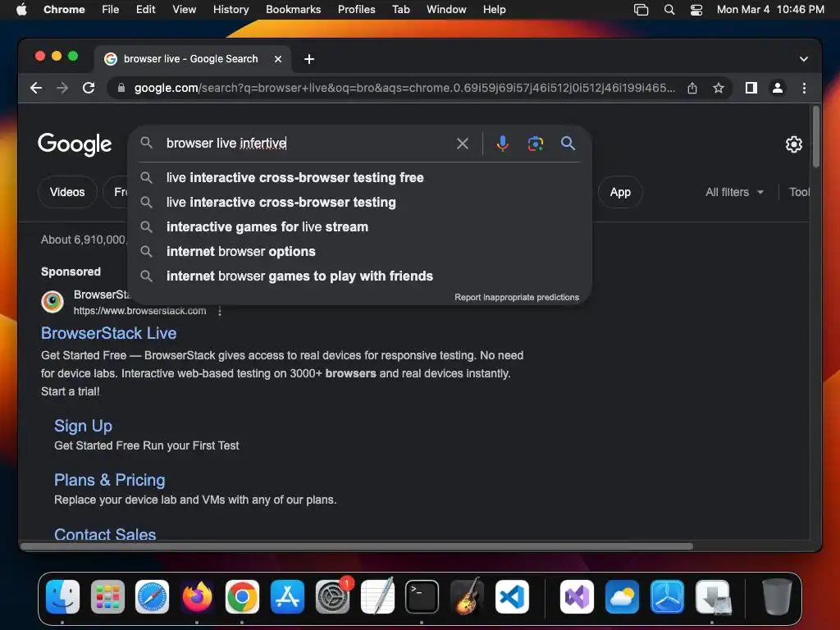Open Launchpad from the dock
840x630 pixels.
(107, 596)
